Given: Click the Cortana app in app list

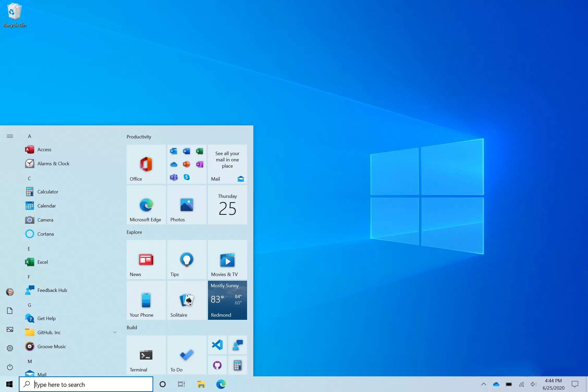Looking at the screenshot, I should point(46,234).
